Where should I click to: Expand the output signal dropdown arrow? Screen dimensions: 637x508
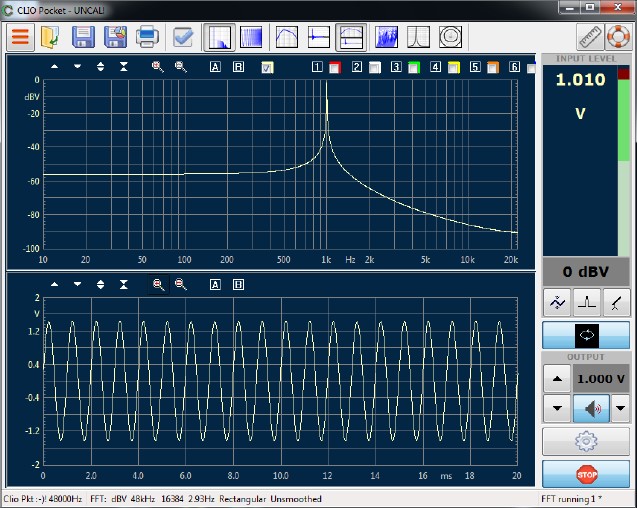click(621, 408)
